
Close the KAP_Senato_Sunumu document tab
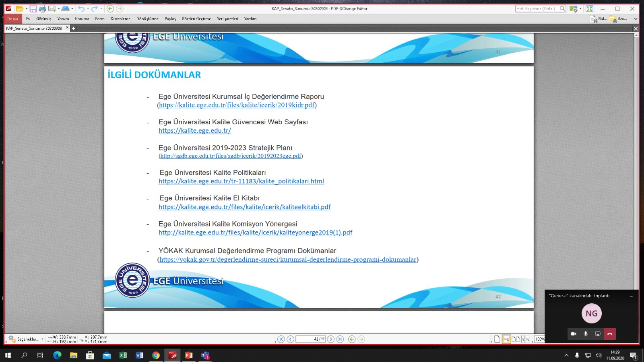click(x=67, y=28)
